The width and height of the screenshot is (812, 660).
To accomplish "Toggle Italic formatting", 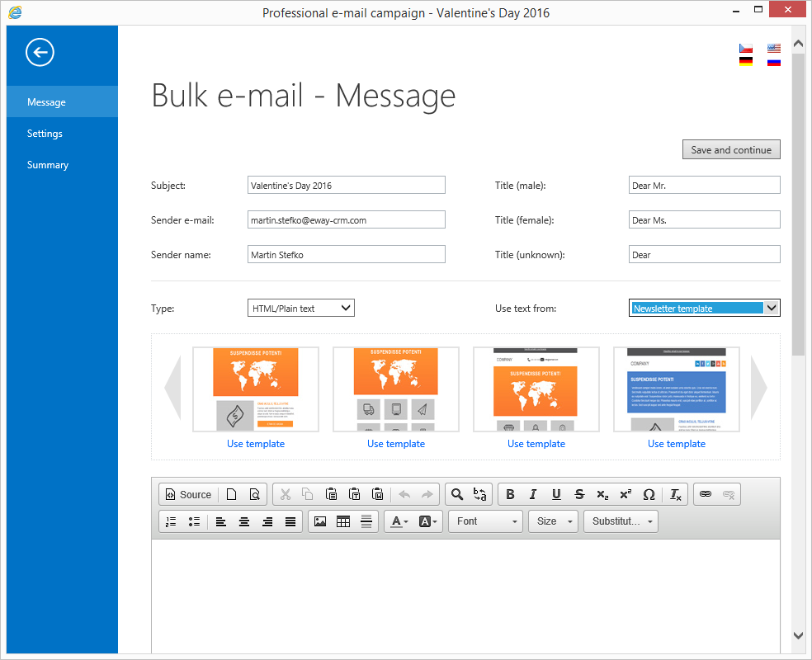I will coord(533,494).
